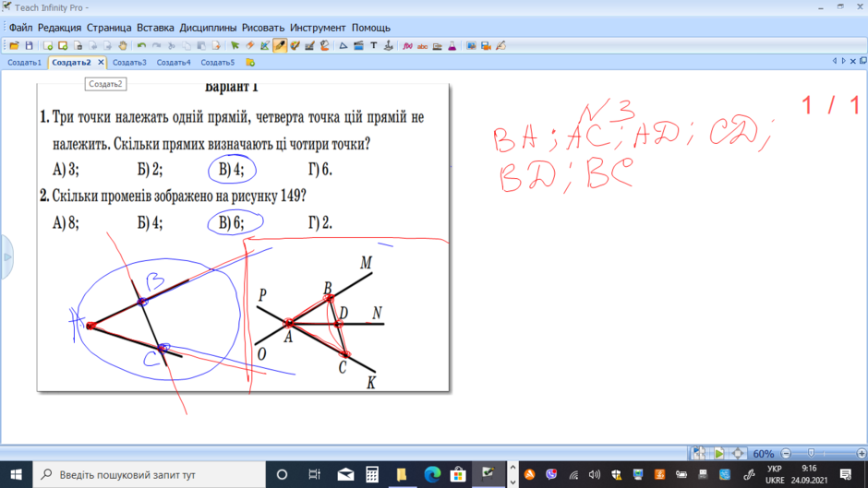Viewport: 868px width, 488px height.
Task: Choose the green arrow selection tool
Action: click(x=235, y=46)
